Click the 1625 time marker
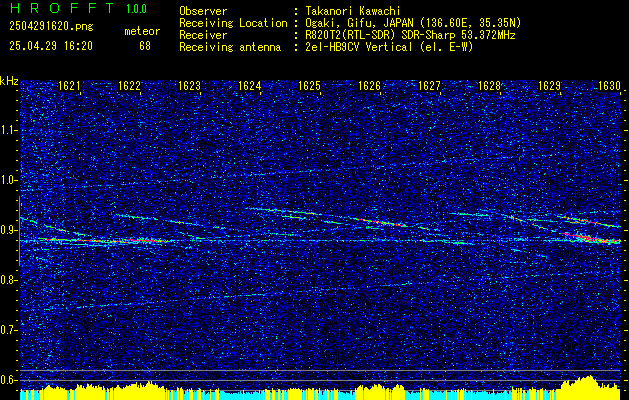This screenshot has width=629, height=400. 309,86
